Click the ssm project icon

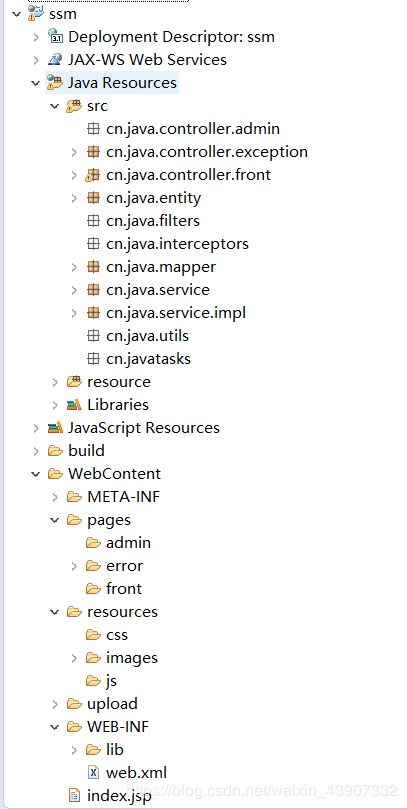(36, 14)
